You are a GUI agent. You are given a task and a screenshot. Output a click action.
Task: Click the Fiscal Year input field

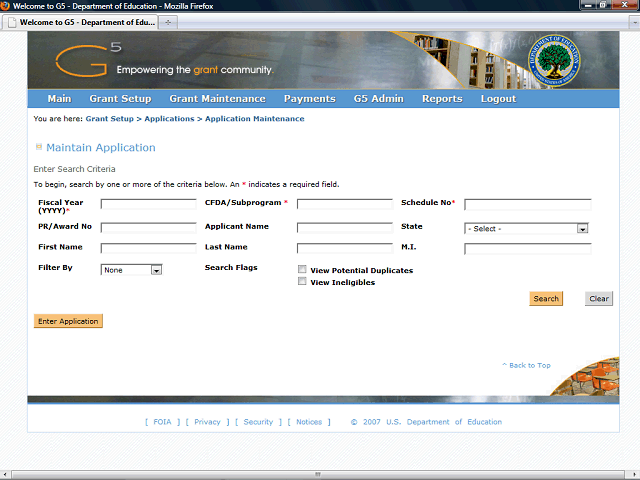coord(149,204)
